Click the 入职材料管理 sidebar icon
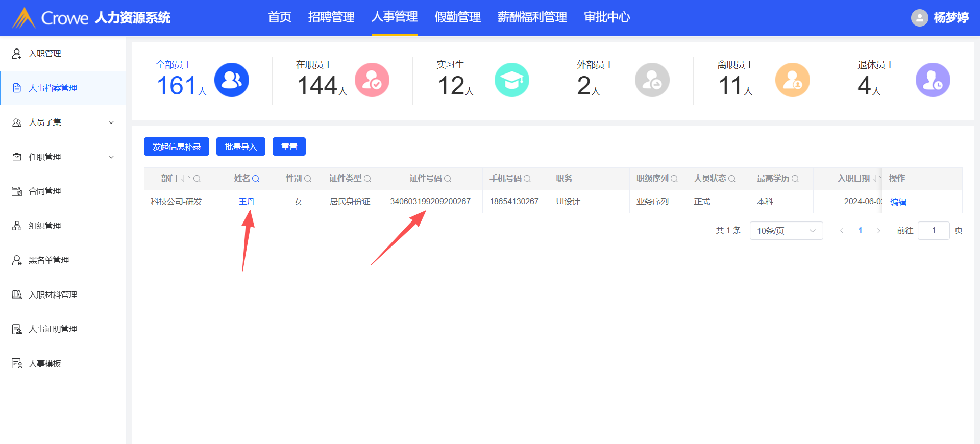 17,294
